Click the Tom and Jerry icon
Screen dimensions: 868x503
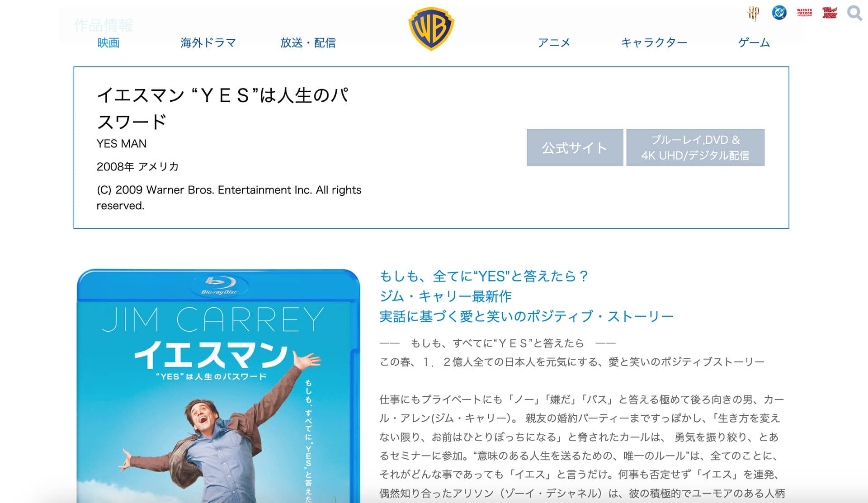click(x=830, y=13)
